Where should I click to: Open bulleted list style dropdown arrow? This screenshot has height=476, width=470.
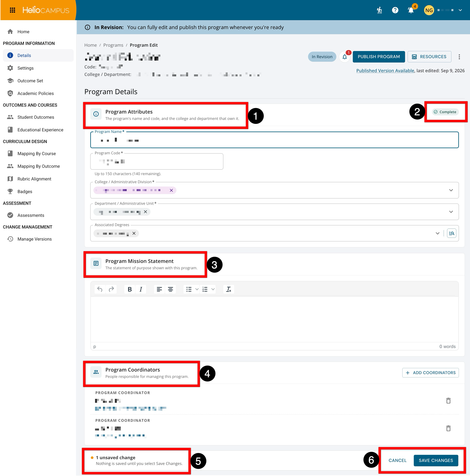(x=197, y=289)
